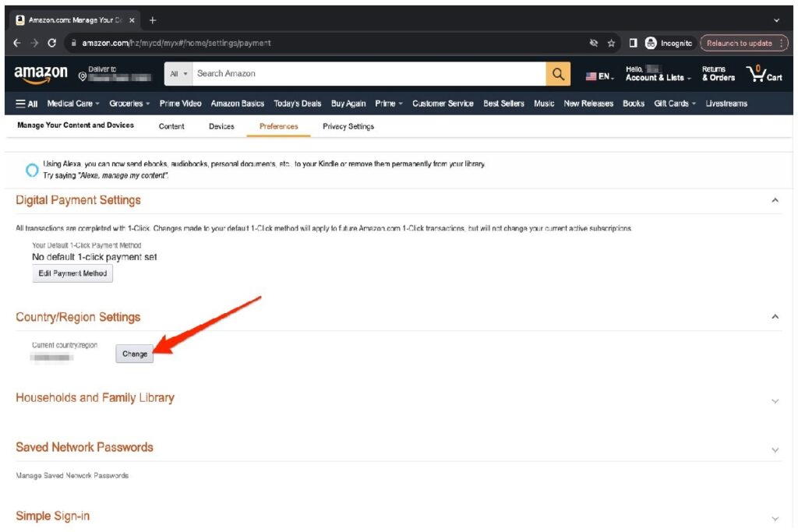This screenshot has width=798, height=532.
Task: Open Returns & Orders
Action: click(x=718, y=74)
